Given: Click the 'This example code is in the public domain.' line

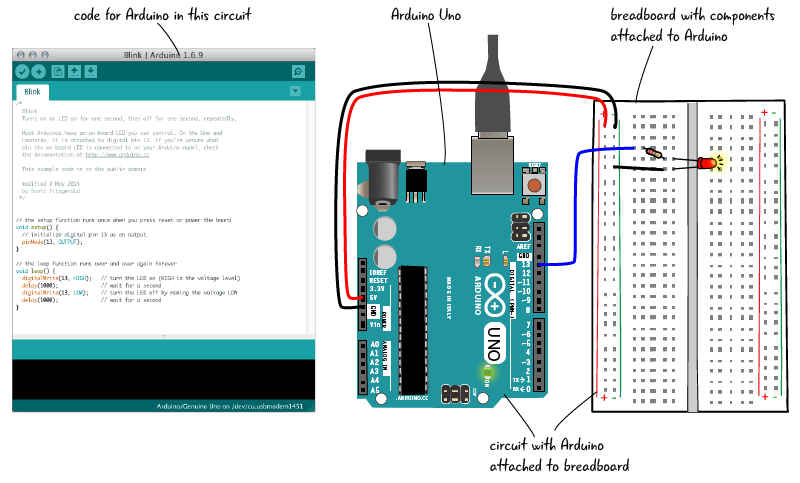Looking at the screenshot, I should (x=85, y=169).
